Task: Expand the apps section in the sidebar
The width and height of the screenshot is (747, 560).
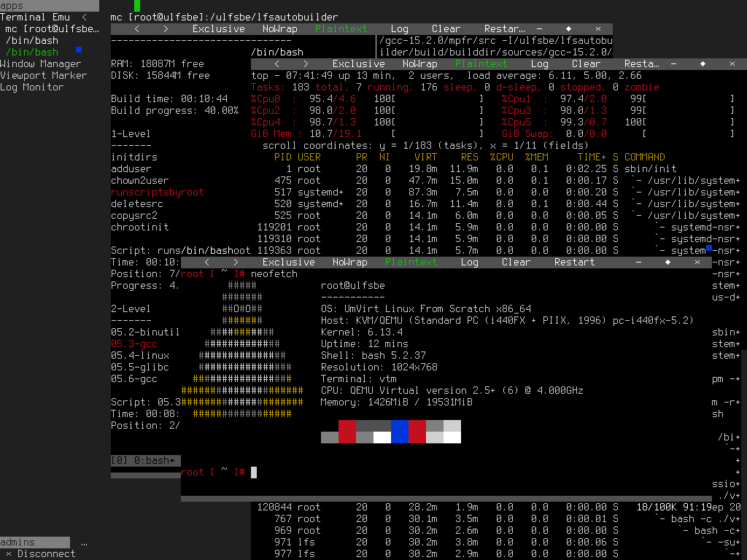Action: pos(11,6)
